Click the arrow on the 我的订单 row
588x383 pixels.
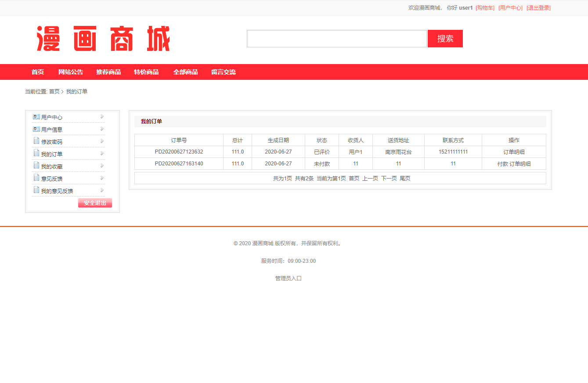[102, 154]
